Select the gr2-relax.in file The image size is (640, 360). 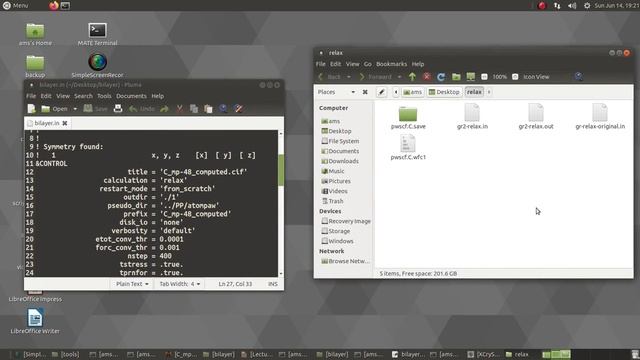tap(472, 117)
